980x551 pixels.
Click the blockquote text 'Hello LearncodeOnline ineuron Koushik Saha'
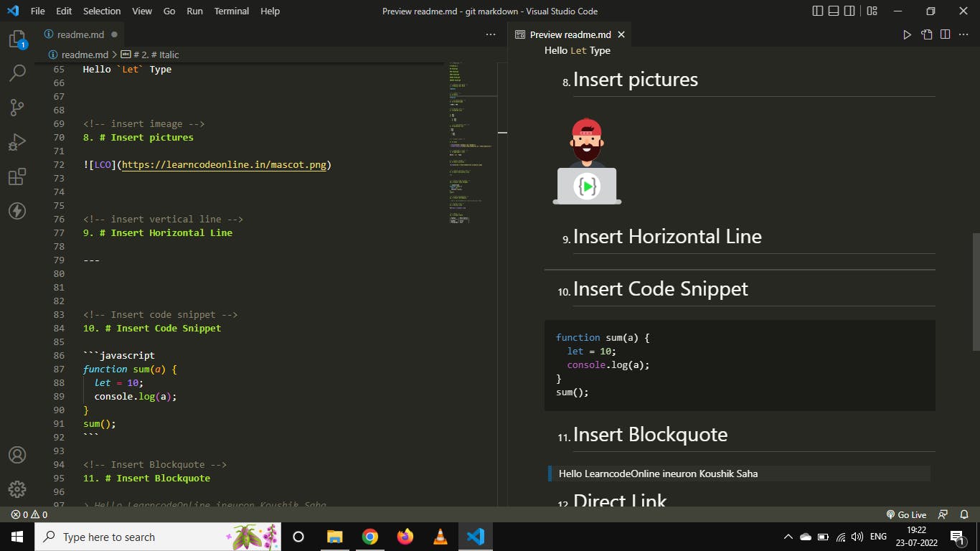tap(658, 474)
